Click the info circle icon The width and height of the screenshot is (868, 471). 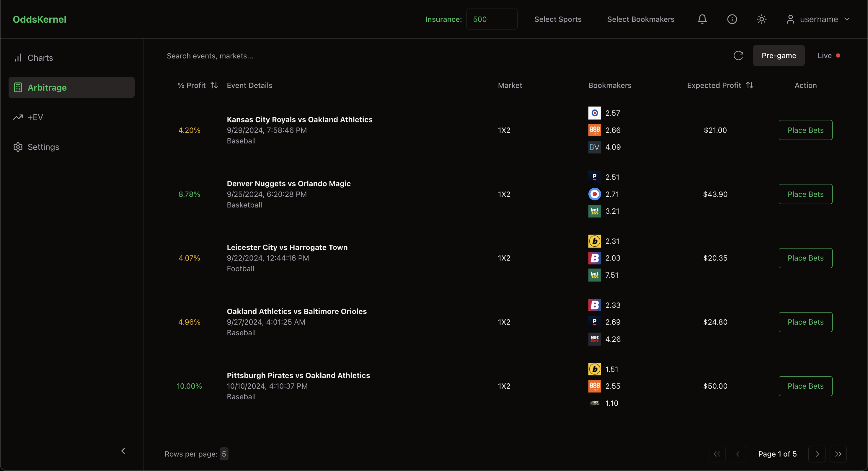coord(732,19)
